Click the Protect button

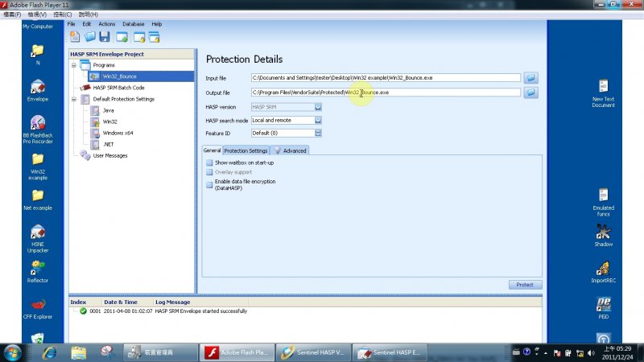[x=525, y=285]
